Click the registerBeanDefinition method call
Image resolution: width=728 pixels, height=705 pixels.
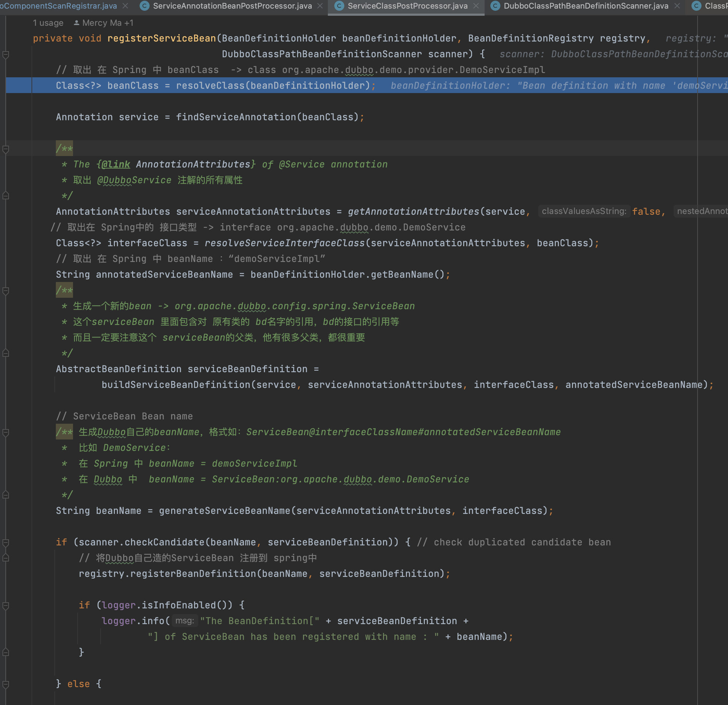193,574
